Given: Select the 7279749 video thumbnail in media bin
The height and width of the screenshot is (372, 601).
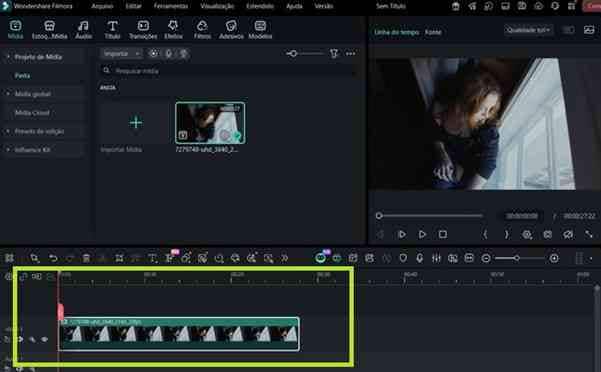Looking at the screenshot, I should coord(210,123).
